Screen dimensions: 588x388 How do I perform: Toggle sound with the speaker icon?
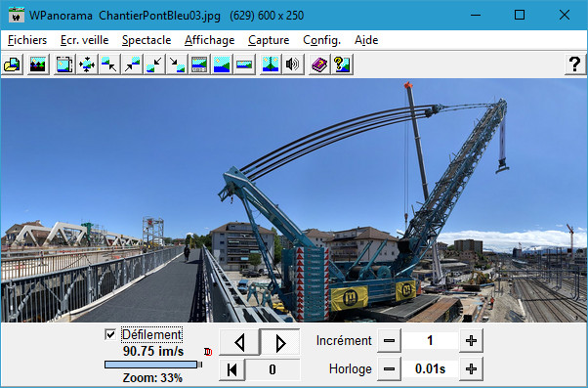pyautogui.click(x=293, y=65)
